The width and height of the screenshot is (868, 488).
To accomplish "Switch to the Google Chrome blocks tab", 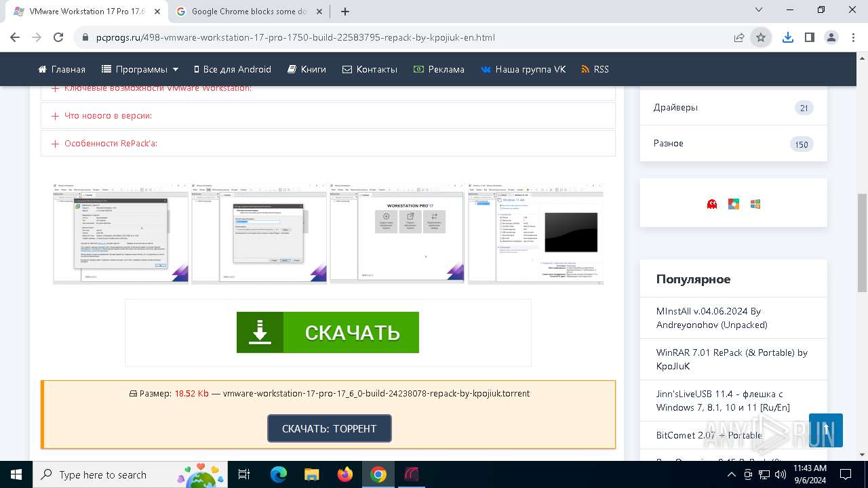I will 249,12.
